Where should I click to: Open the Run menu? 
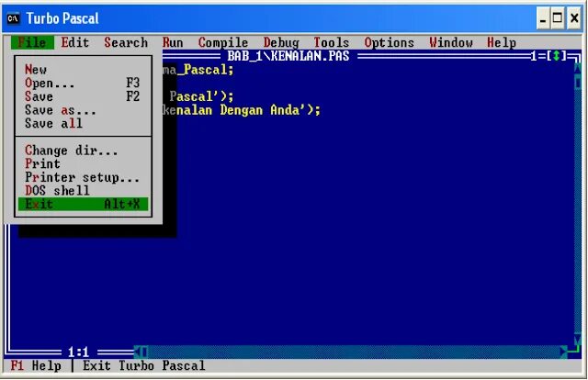[173, 42]
